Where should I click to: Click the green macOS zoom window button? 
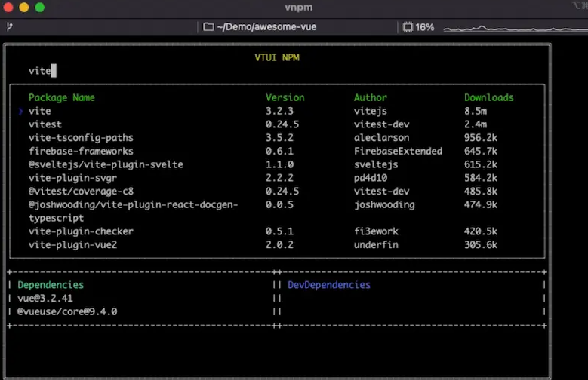click(x=39, y=8)
